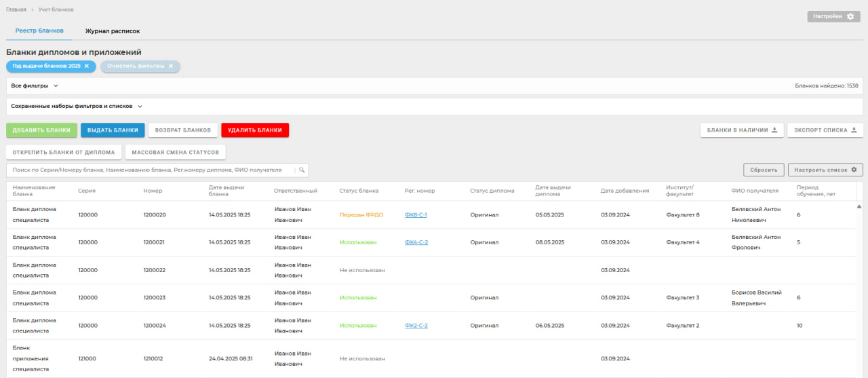Select cell with number 1200024
The height and width of the screenshot is (378, 868).
pyautogui.click(x=155, y=326)
